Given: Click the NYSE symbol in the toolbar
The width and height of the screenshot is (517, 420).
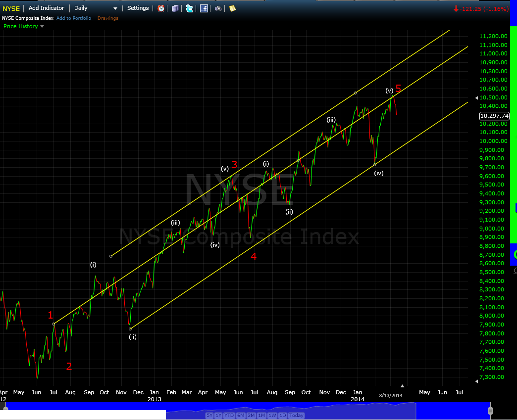Looking at the screenshot, I should tap(11, 8).
